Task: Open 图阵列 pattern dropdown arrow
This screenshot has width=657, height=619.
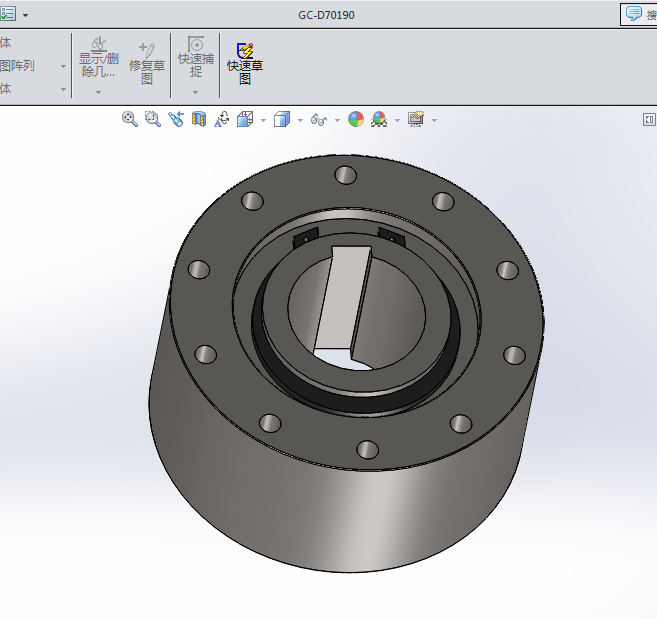Action: [x=63, y=66]
